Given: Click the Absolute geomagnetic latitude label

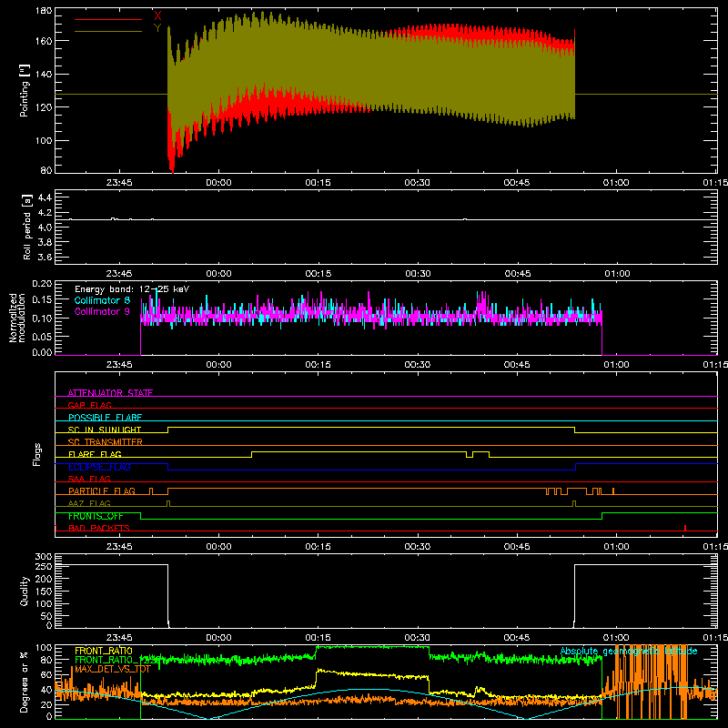Looking at the screenshot, I should (x=629, y=651).
